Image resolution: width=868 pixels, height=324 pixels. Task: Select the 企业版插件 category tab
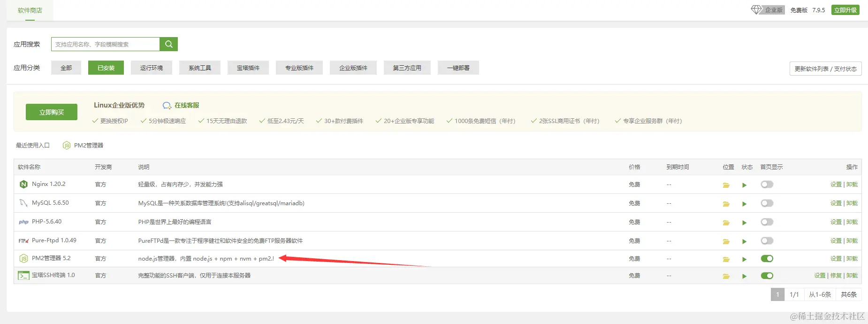353,68
